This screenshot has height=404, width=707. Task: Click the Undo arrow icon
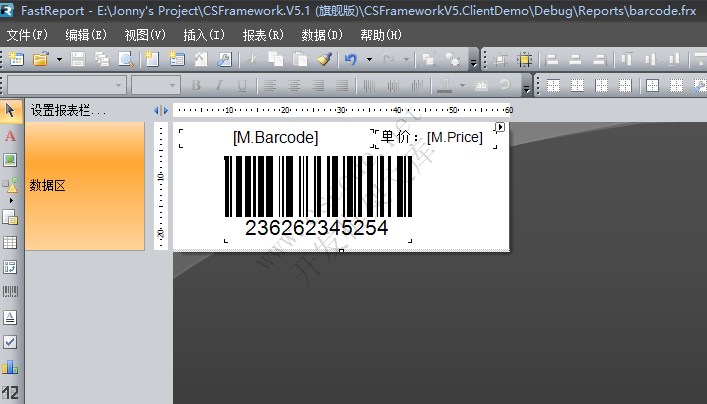pyautogui.click(x=351, y=59)
